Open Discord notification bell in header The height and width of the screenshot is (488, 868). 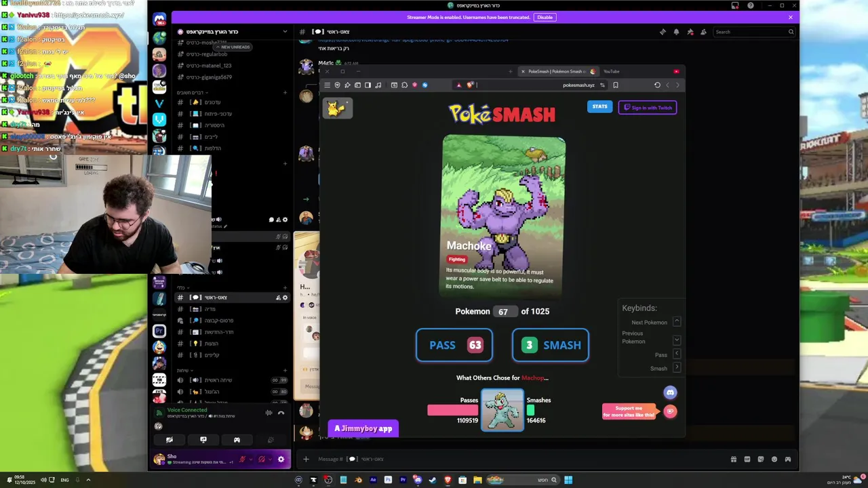point(676,32)
